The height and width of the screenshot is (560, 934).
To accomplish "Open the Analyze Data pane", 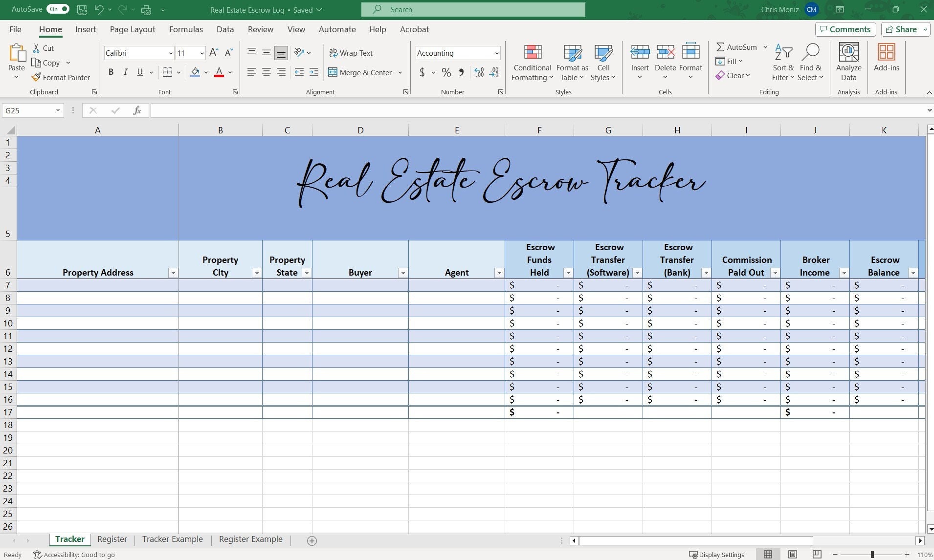I will pyautogui.click(x=847, y=61).
